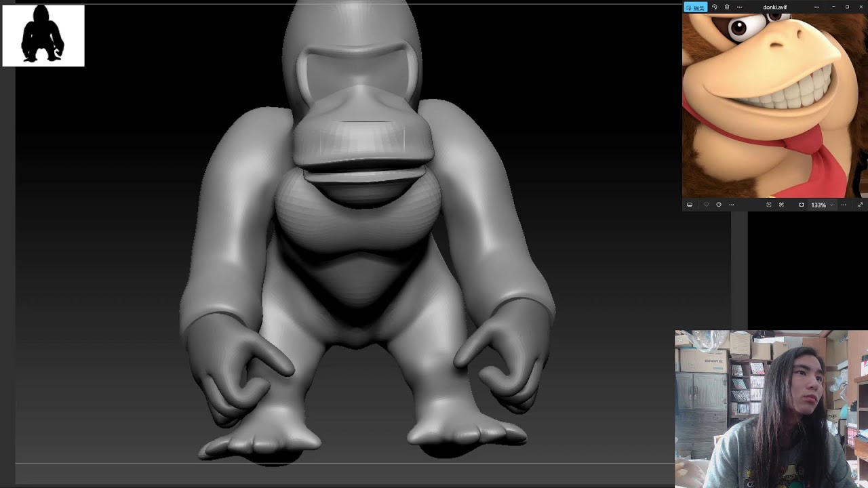Rotate the donki.avif image

pyautogui.click(x=714, y=7)
